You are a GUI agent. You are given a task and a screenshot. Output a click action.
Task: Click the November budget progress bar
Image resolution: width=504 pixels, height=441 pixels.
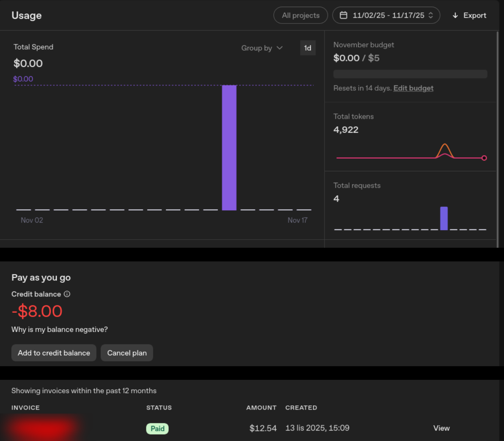pyautogui.click(x=410, y=74)
